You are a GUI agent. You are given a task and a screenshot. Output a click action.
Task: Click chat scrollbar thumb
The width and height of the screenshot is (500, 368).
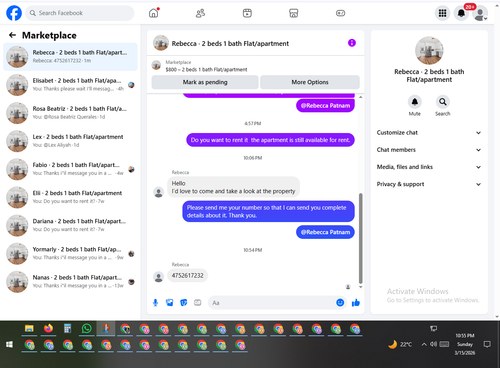pyautogui.click(x=360, y=238)
